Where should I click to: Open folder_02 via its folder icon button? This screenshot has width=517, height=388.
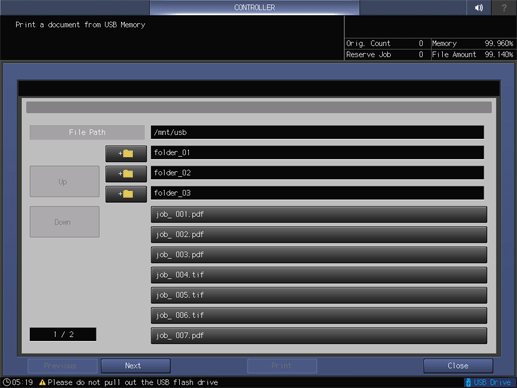coord(126,174)
